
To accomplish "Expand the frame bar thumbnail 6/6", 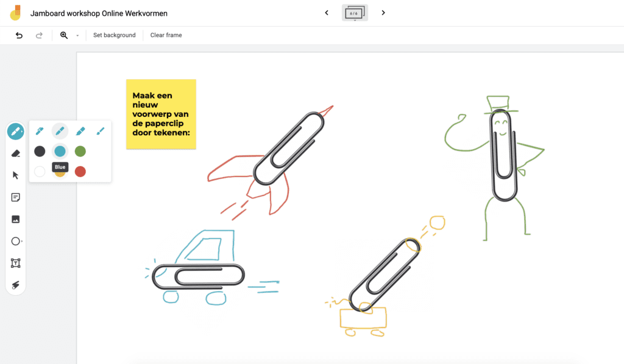I will [x=355, y=13].
